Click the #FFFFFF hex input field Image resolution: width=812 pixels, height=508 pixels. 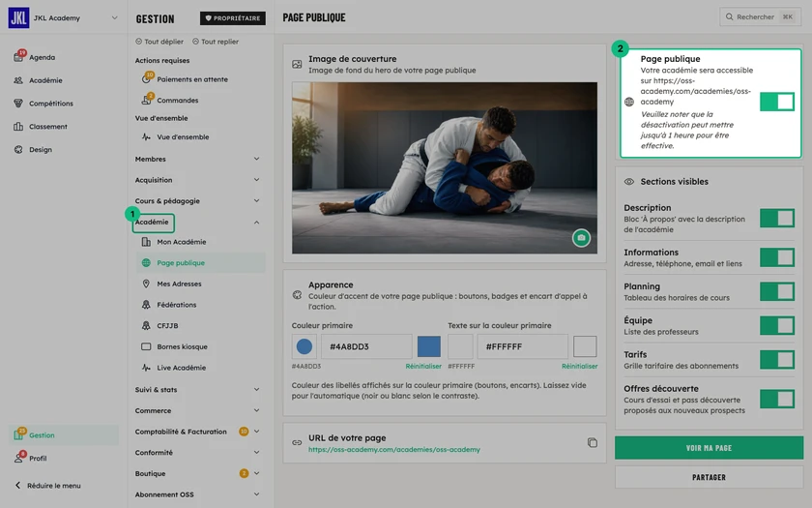(523, 346)
